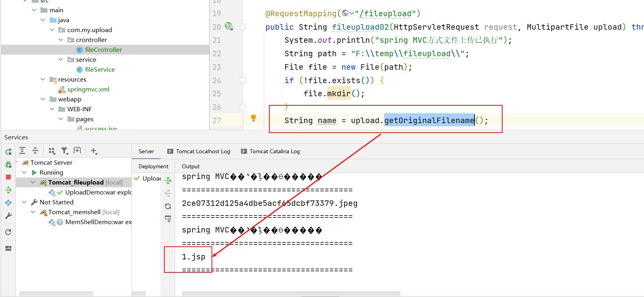
Task: Collapse the WEB-INF folder
Action: click(52, 109)
